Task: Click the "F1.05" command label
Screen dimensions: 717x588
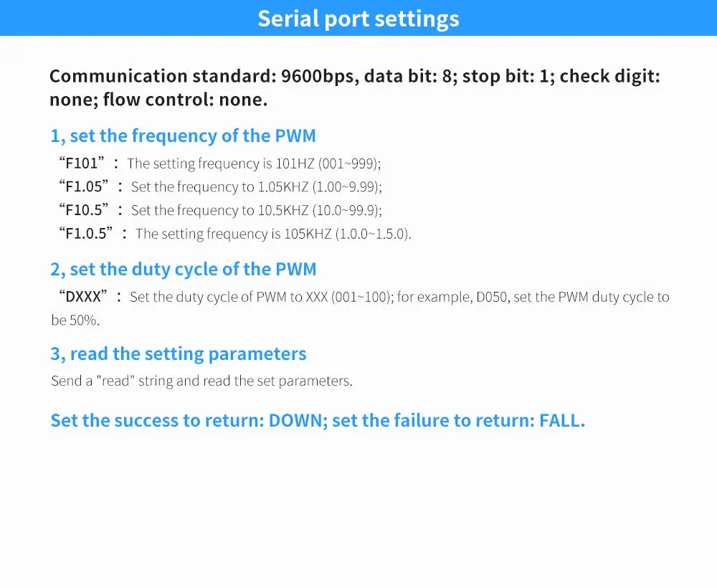Action: 85,187
